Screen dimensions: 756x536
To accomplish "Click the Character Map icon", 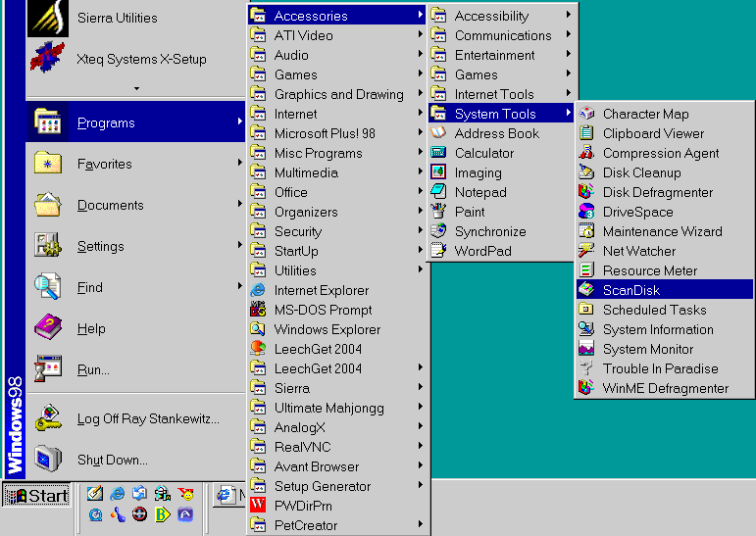I will (x=586, y=114).
